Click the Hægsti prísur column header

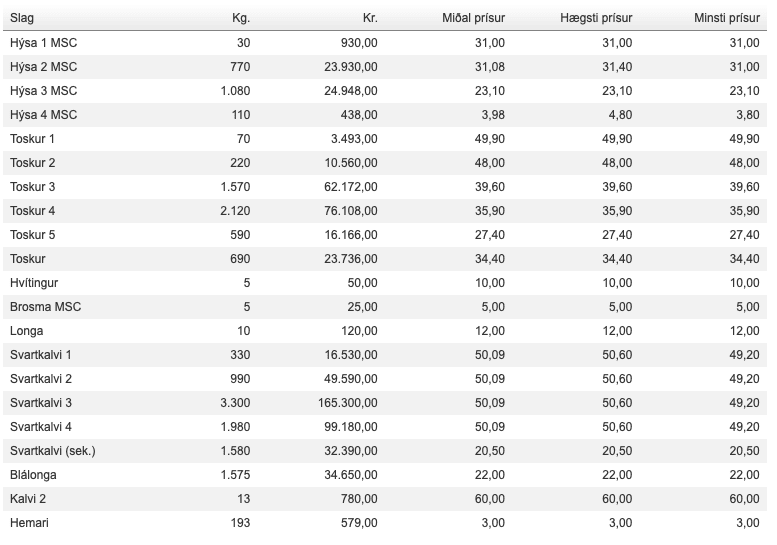pyautogui.click(x=596, y=18)
